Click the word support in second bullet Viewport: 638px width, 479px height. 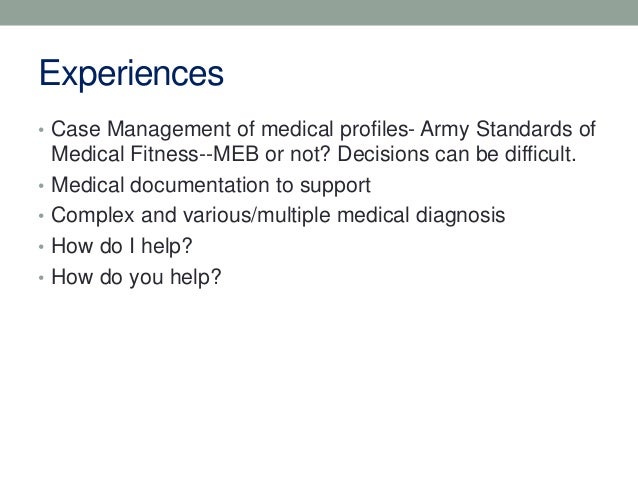click(x=335, y=186)
